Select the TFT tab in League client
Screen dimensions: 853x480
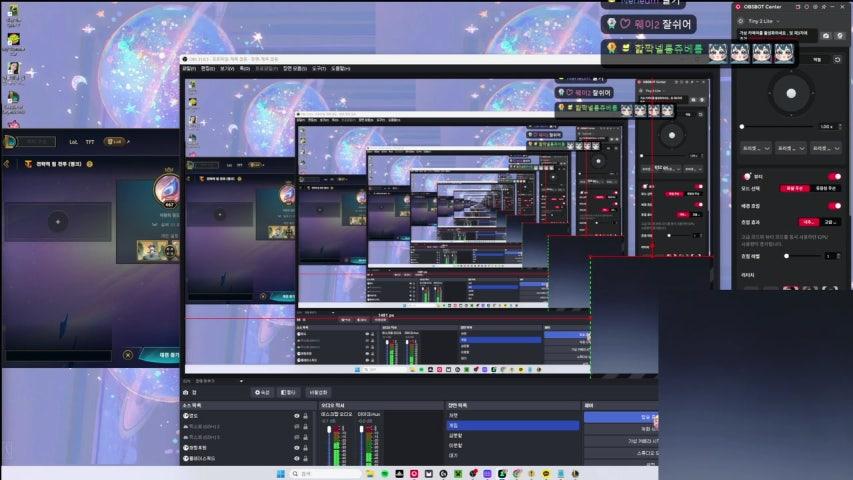[x=90, y=141]
